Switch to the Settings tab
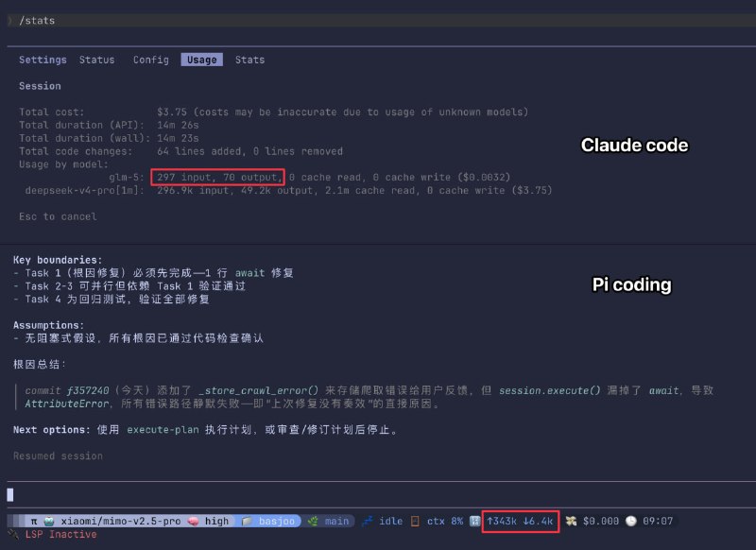Viewport: 756px width, 550px height. coord(43,60)
